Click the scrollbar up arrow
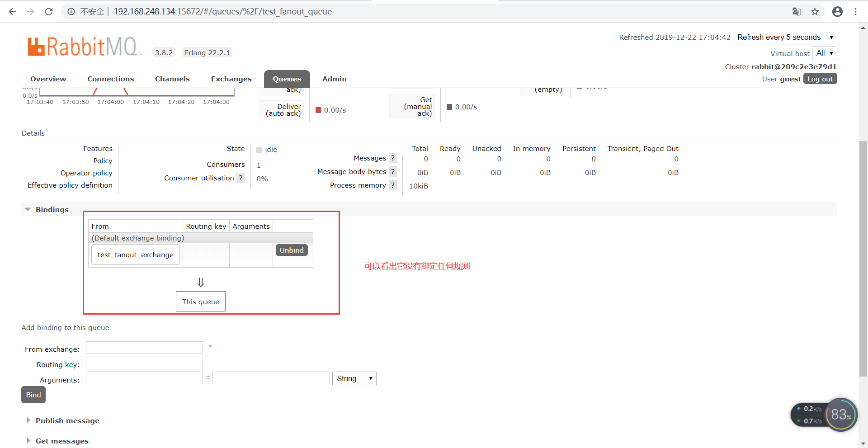 click(x=863, y=28)
